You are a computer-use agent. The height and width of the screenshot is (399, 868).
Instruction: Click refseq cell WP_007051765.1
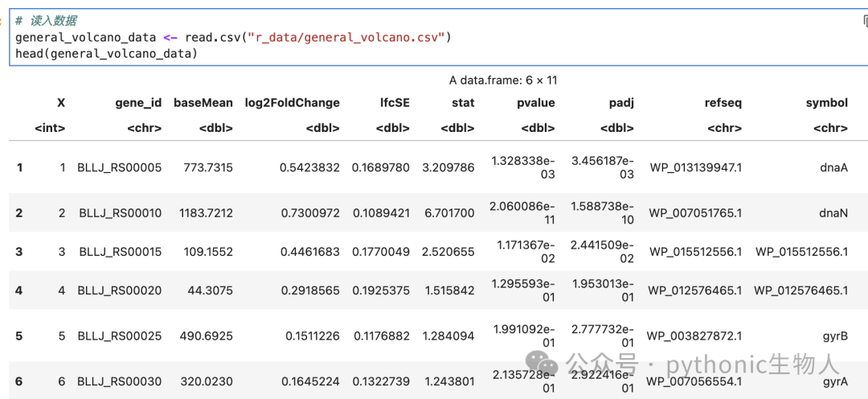tap(695, 213)
